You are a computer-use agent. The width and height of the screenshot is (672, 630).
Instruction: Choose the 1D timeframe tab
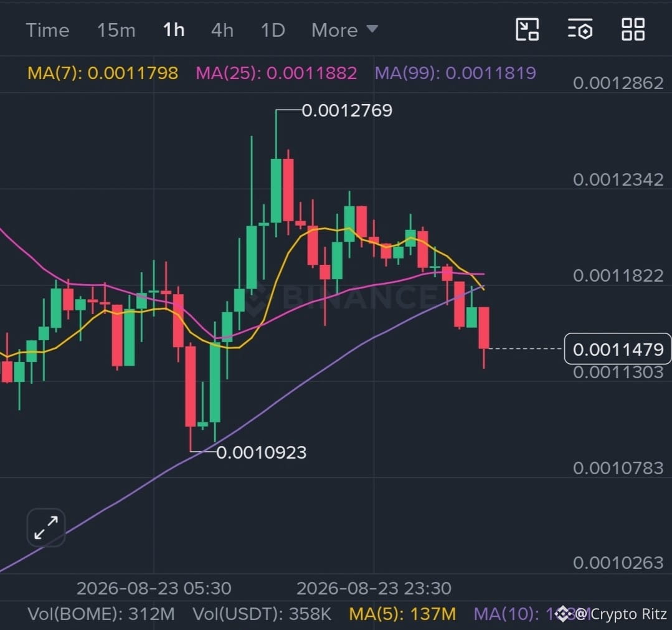pos(273,30)
